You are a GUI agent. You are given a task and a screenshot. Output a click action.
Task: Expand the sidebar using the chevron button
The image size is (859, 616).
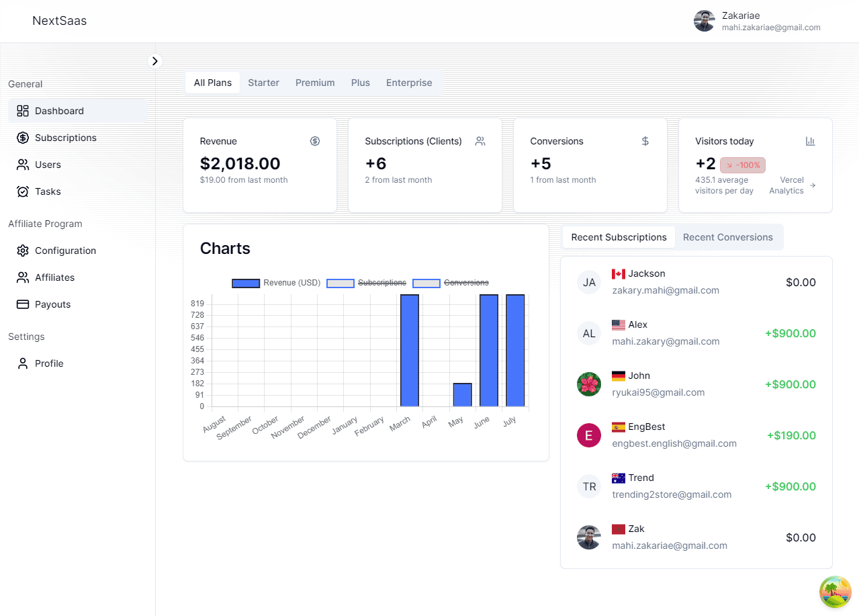click(x=155, y=61)
